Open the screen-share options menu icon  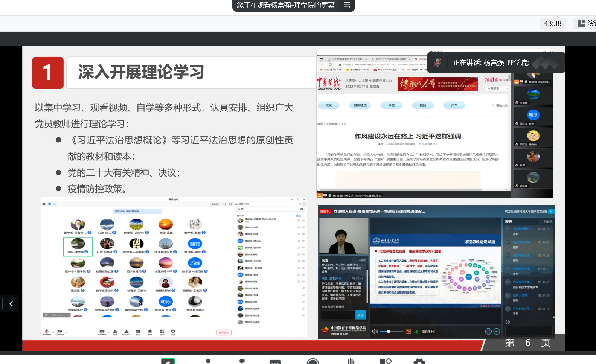click(x=347, y=5)
